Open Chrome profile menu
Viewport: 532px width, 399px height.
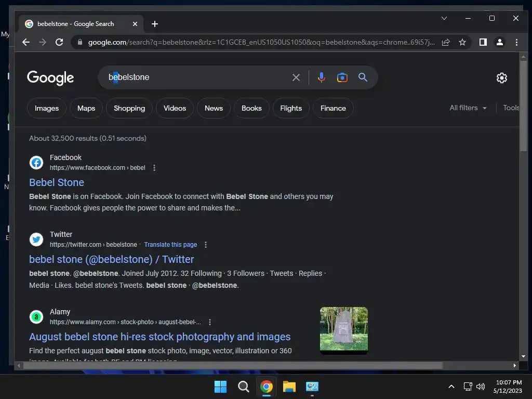pyautogui.click(x=499, y=42)
